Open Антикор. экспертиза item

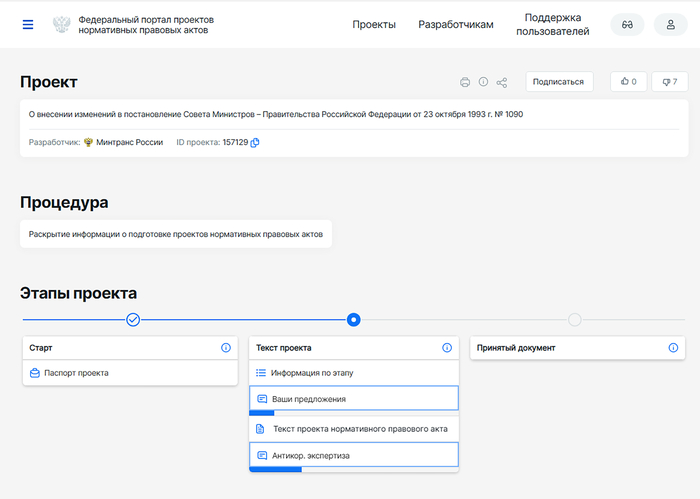[311, 456]
